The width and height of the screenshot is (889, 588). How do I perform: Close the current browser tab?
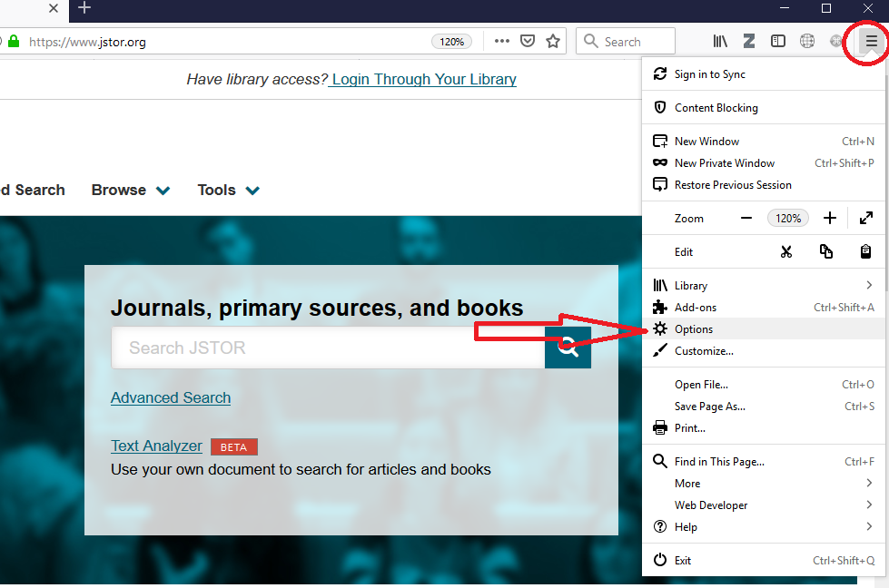point(53,8)
